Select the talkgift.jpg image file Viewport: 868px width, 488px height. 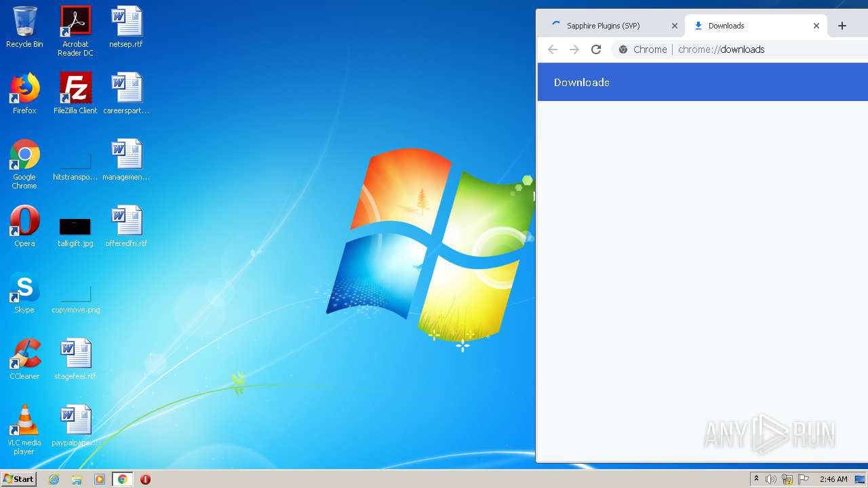[x=75, y=231]
